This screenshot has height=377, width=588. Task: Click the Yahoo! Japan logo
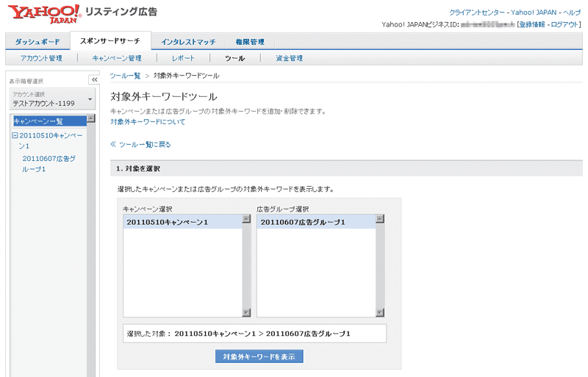(x=43, y=13)
